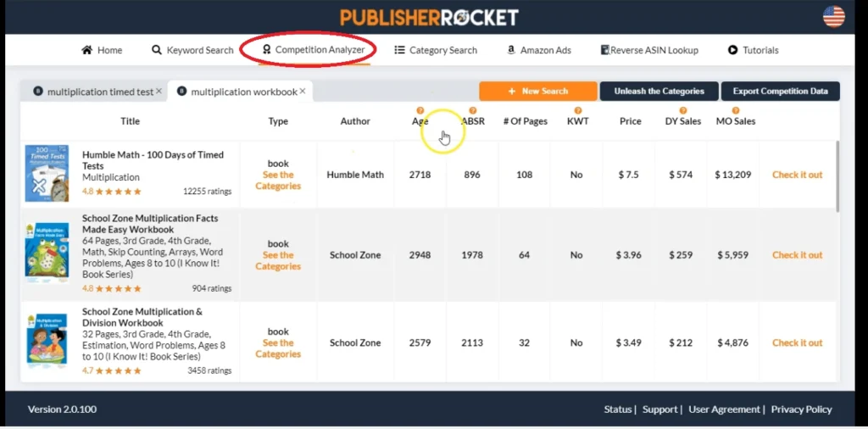The height and width of the screenshot is (429, 868).
Task: Switch to multiplication timed test tab
Action: tap(94, 92)
